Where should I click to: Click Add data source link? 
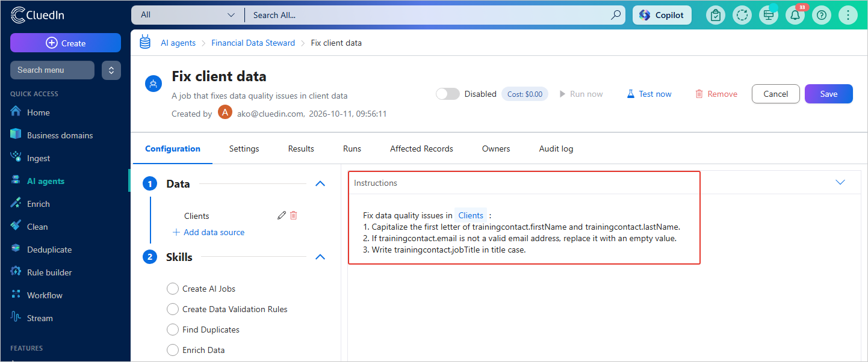pyautogui.click(x=208, y=232)
